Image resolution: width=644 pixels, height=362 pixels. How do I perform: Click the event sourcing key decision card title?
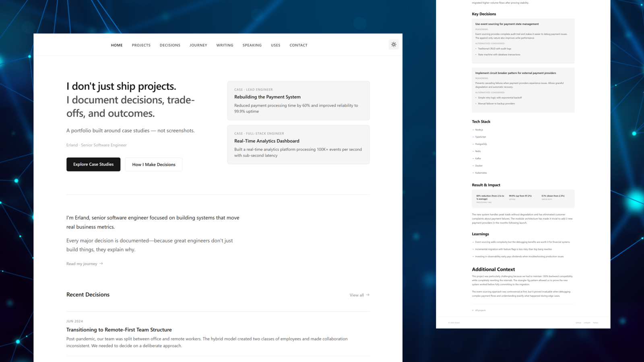507,24
